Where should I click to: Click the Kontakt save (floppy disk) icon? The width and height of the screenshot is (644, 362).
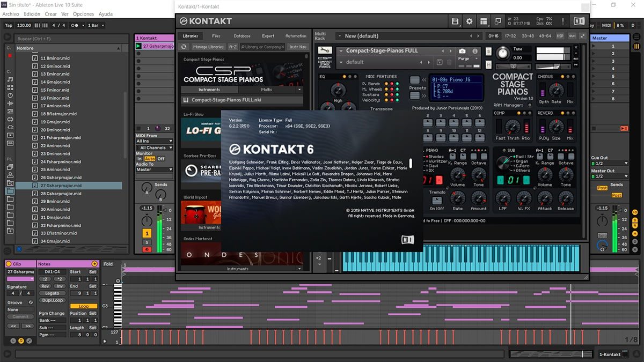click(456, 21)
